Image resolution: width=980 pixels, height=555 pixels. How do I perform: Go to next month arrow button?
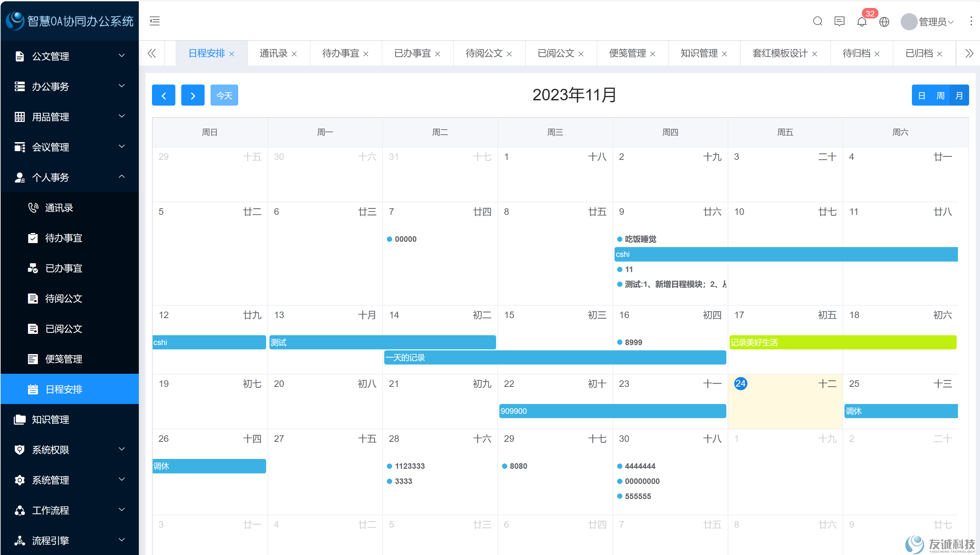(192, 95)
